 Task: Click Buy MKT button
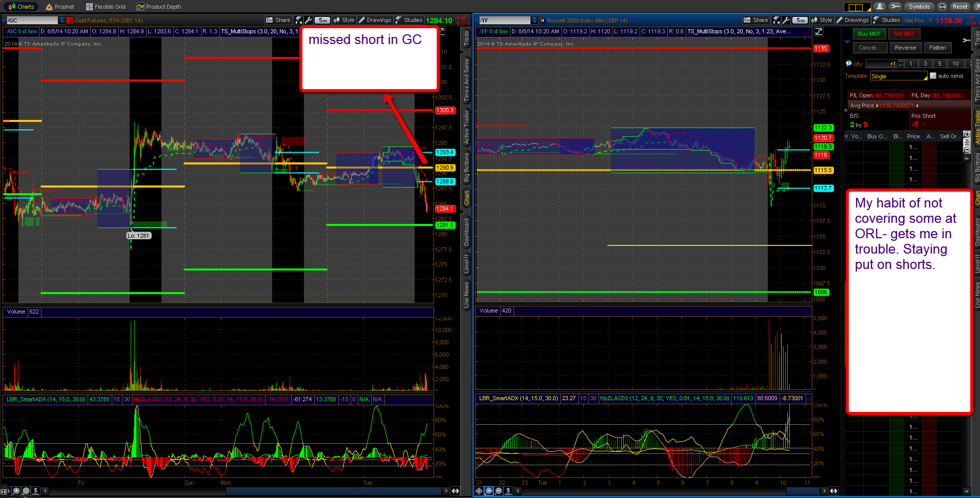(x=869, y=34)
